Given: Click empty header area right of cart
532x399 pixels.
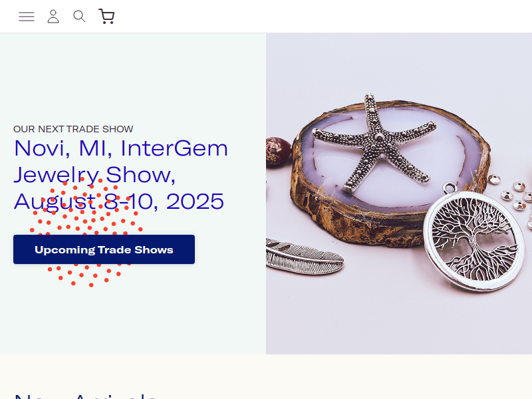Looking at the screenshot, I should tap(323, 16).
